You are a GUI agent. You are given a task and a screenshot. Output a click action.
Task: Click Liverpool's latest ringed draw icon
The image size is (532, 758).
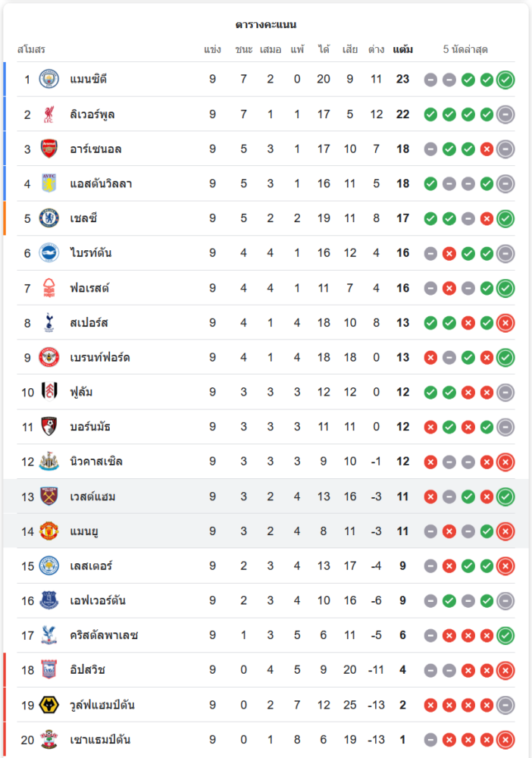[x=505, y=114]
